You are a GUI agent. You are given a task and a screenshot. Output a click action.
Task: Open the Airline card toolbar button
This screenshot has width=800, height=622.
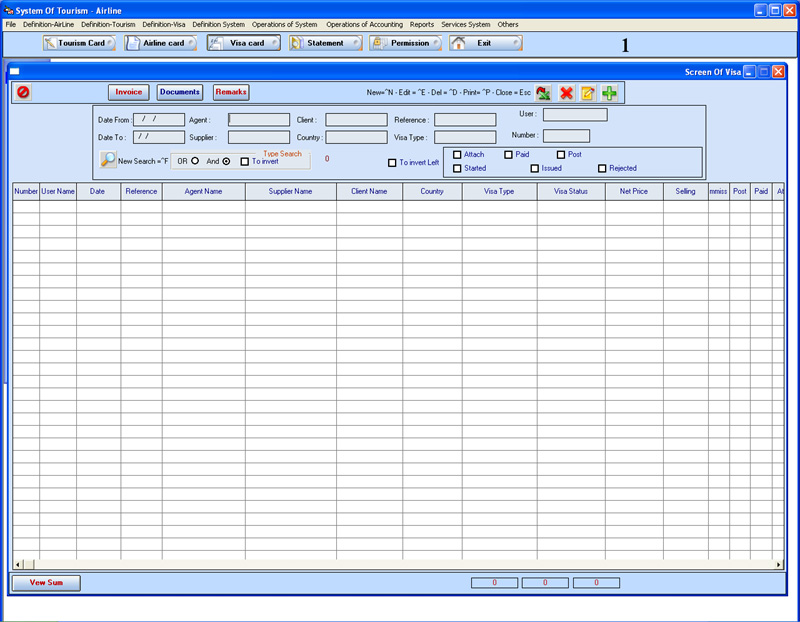pos(160,43)
